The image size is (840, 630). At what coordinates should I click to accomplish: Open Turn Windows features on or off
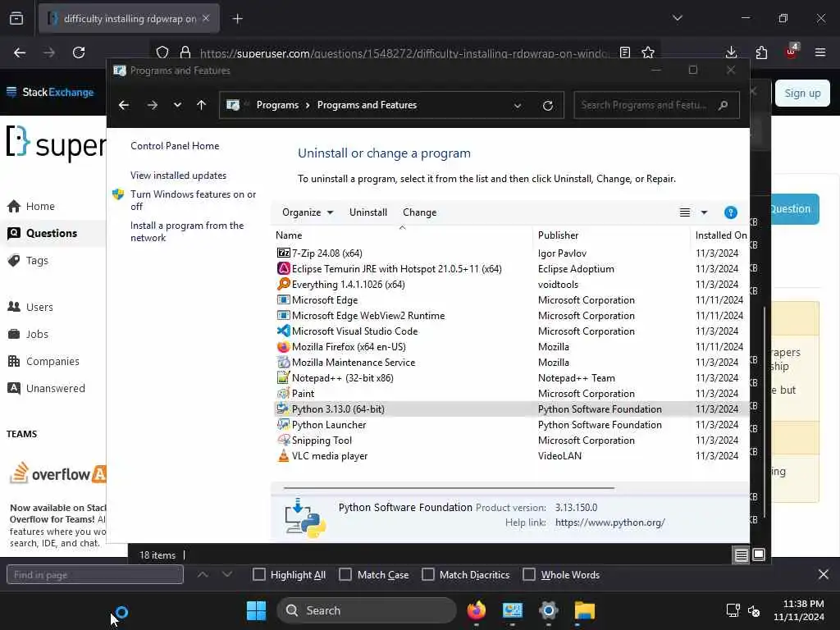[x=193, y=200]
